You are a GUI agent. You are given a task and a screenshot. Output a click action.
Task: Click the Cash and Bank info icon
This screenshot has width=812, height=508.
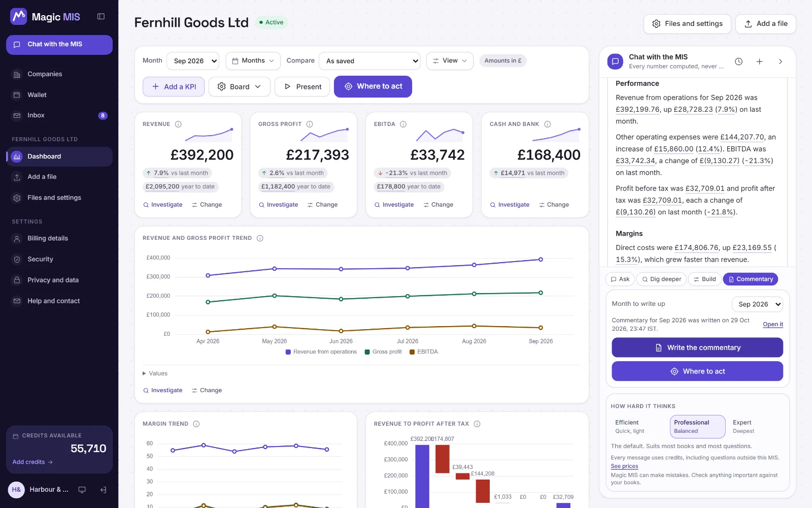click(548, 124)
